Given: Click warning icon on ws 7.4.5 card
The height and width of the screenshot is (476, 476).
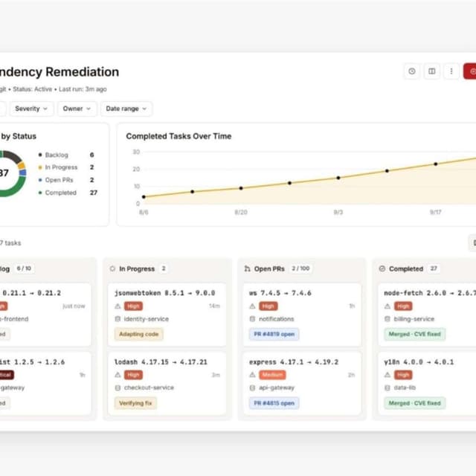Looking at the screenshot, I should (x=252, y=306).
